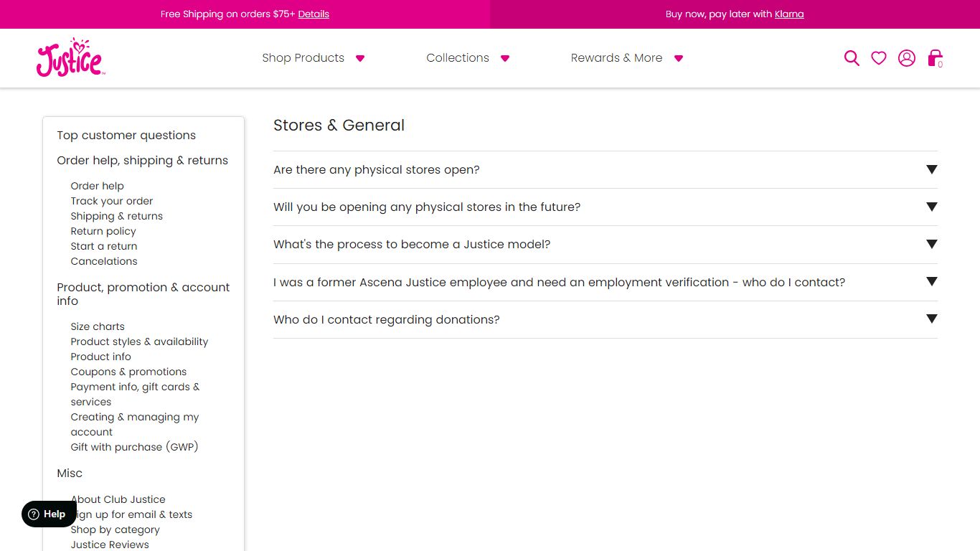Go to Top customer questions
The image size is (980, 551).
click(x=126, y=136)
